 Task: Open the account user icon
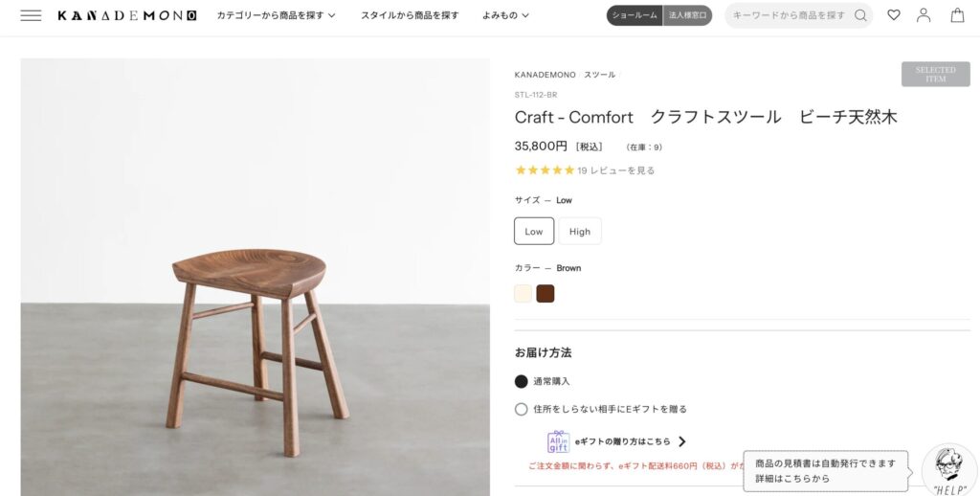click(924, 15)
